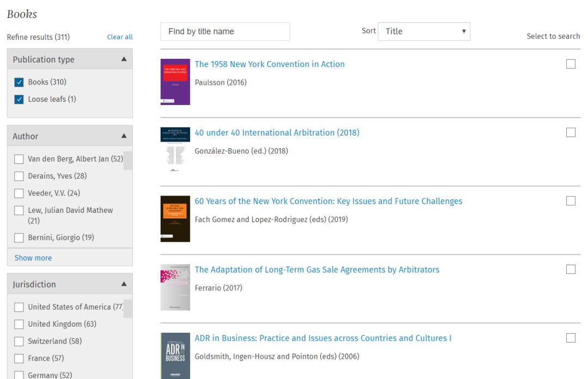Select The 1958 New York Convention for search

coord(571,64)
